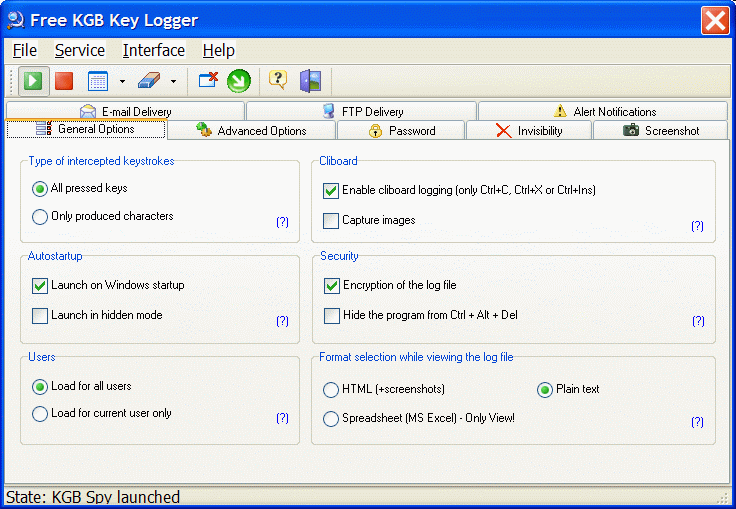This screenshot has height=509, width=736.
Task: Click the window with red X icon
Action: tap(208, 80)
